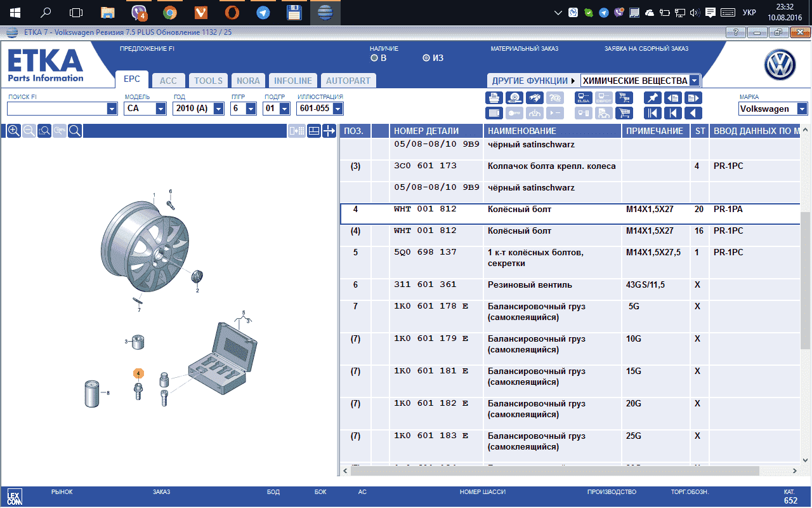The height and width of the screenshot is (508, 812).
Task: Open the ПОДГР dropdown showing 01
Action: (284, 109)
